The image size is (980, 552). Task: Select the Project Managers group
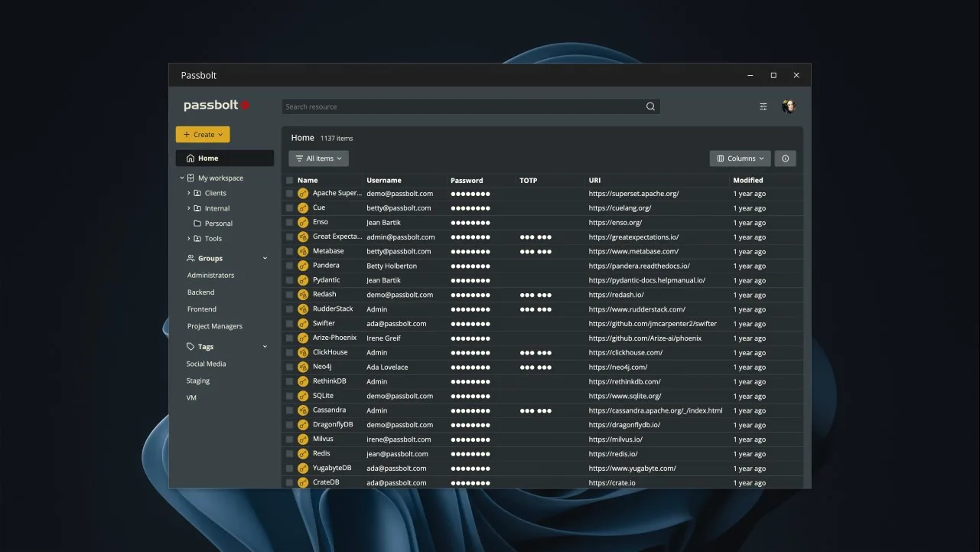[215, 326]
